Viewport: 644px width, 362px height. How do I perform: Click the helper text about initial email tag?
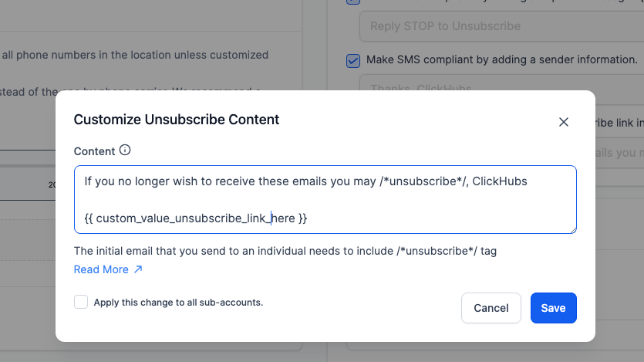click(285, 251)
